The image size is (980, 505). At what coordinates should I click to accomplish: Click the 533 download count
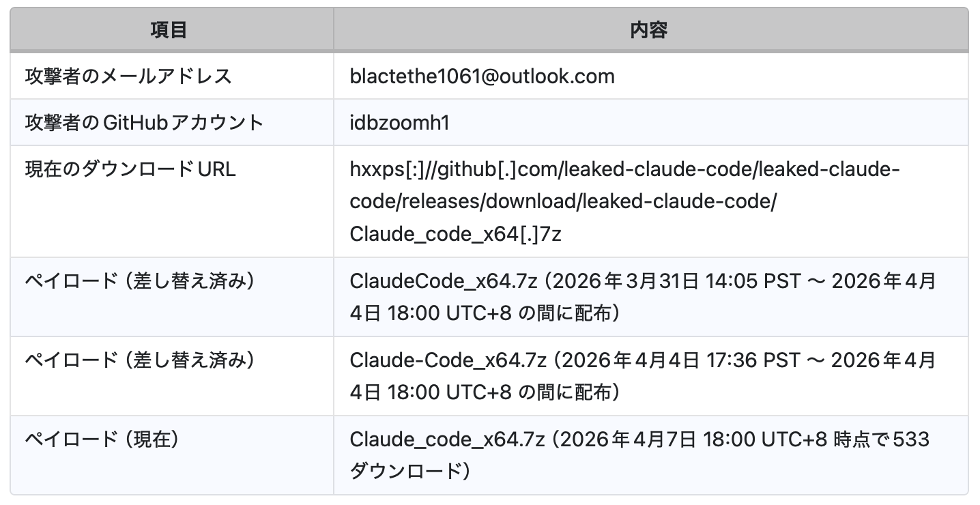click(911, 439)
